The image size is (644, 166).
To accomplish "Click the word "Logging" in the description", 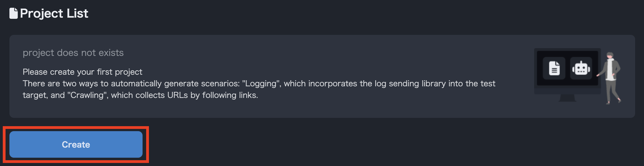I will [262, 84].
